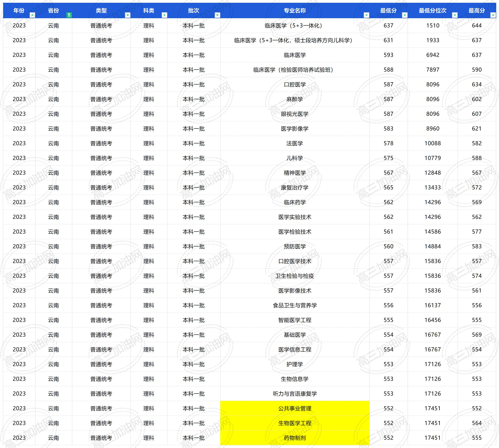Viewport: 499px width, 448px height.
Task: Select the 省份 header cell
Action: pos(54,11)
